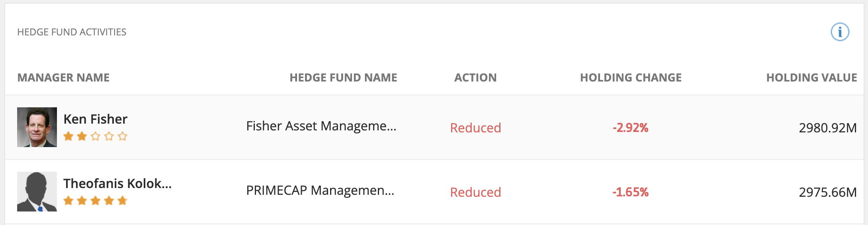Click Ken Fisher's two-star rating
The image size is (868, 225).
(96, 136)
